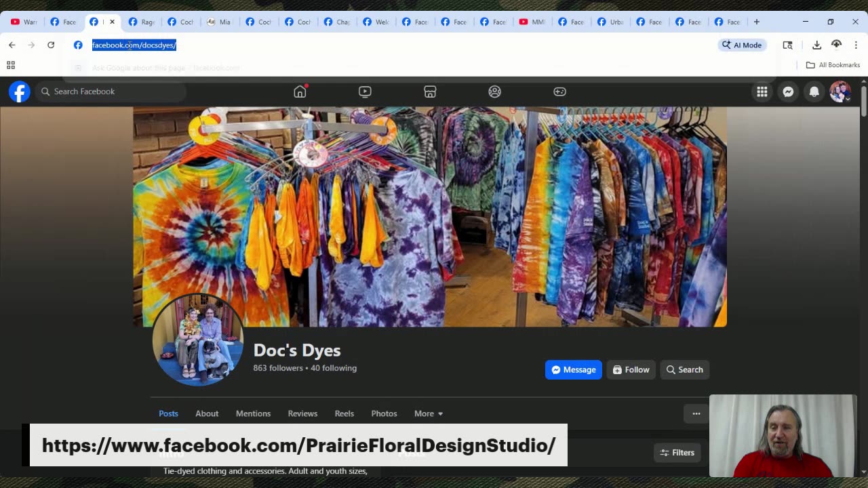The image size is (868, 488).
Task: Open the Photos tab
Action: (x=384, y=413)
